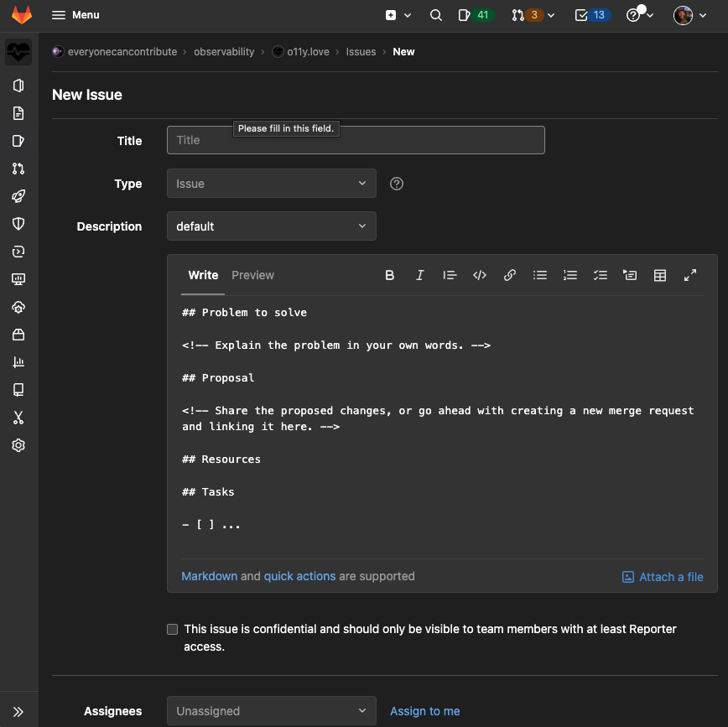Open merge requests counter showing 3
The width and height of the screenshot is (728, 727).
(527, 15)
